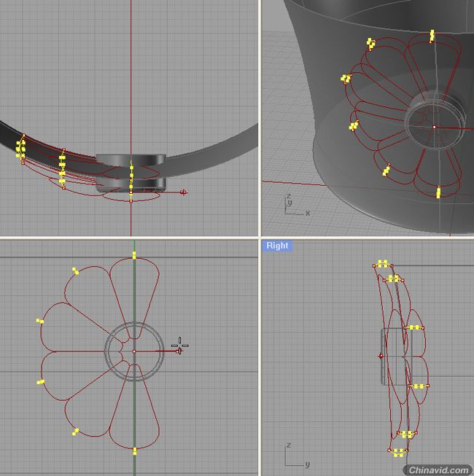Select the top control point group in the Right viewport
This screenshot has width=474, height=476.
coord(383,263)
